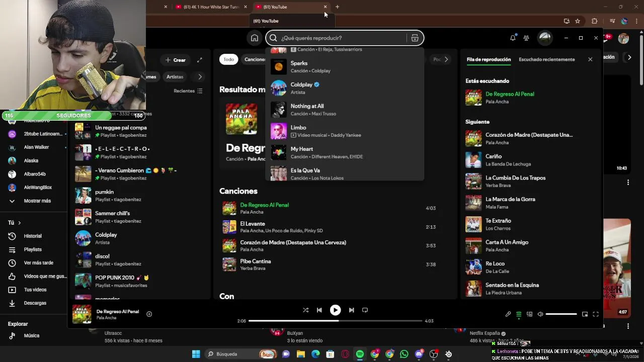Select the Canciones filter chip
644x362 pixels.
point(255,59)
